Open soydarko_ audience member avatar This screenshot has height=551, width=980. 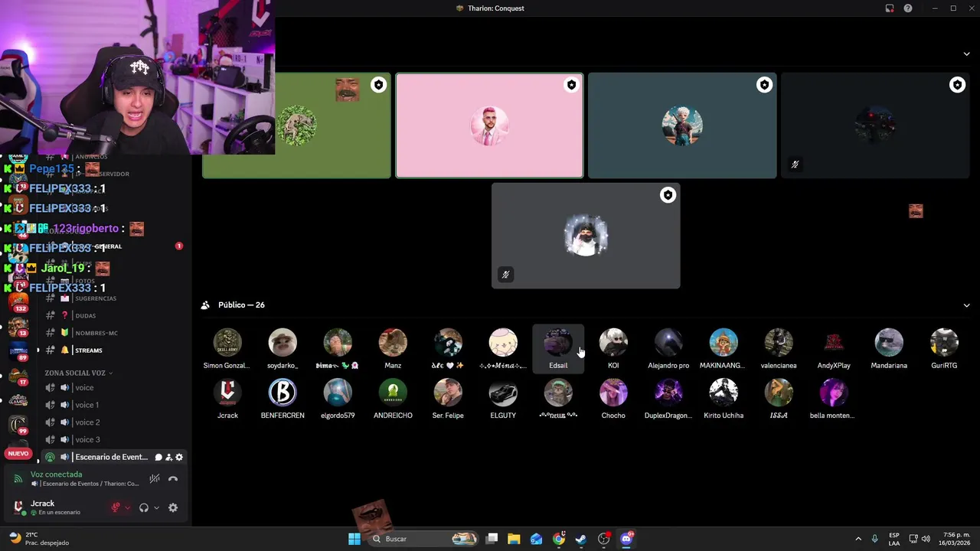pyautogui.click(x=283, y=343)
